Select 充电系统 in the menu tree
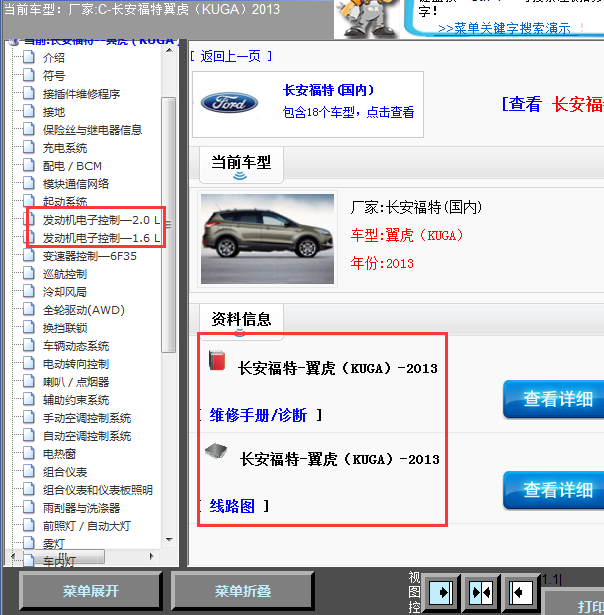 65,148
